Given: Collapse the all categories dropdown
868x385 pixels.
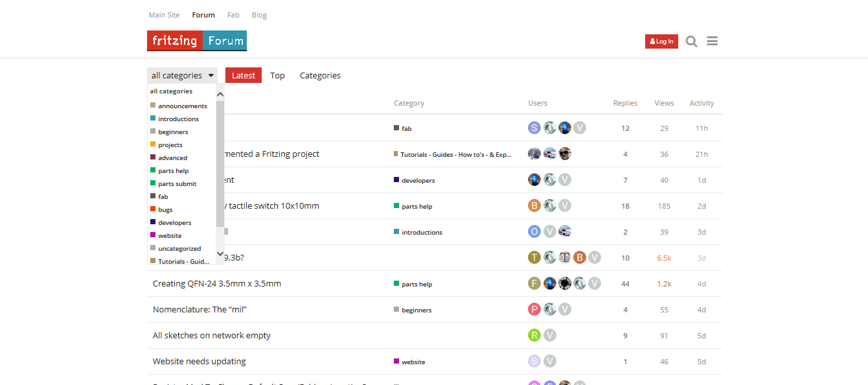Looking at the screenshot, I should point(182,75).
